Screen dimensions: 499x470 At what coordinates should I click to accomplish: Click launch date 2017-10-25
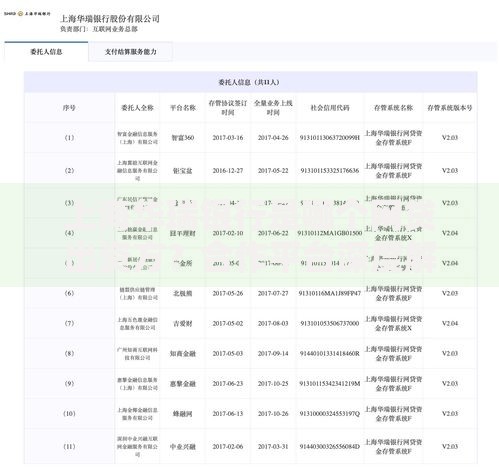[273, 384]
